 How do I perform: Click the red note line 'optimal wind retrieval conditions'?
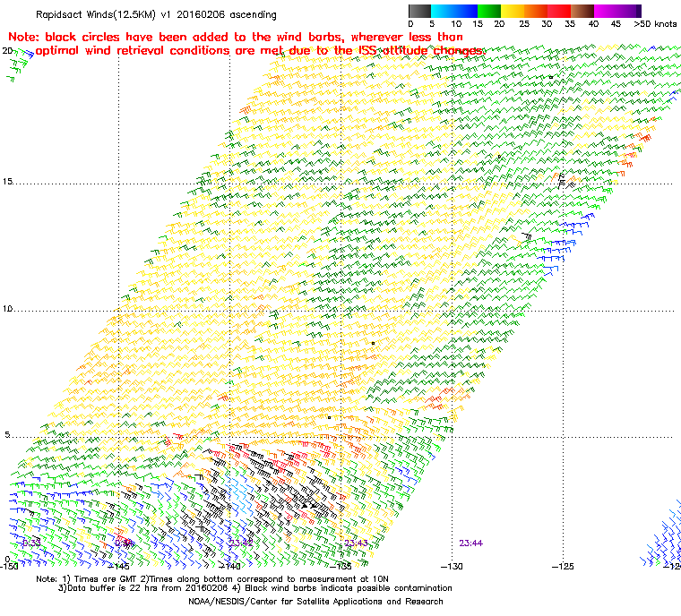click(x=259, y=51)
